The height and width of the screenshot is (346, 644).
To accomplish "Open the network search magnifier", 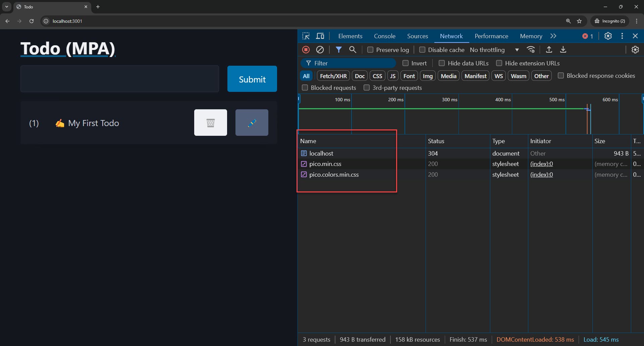I will (353, 50).
